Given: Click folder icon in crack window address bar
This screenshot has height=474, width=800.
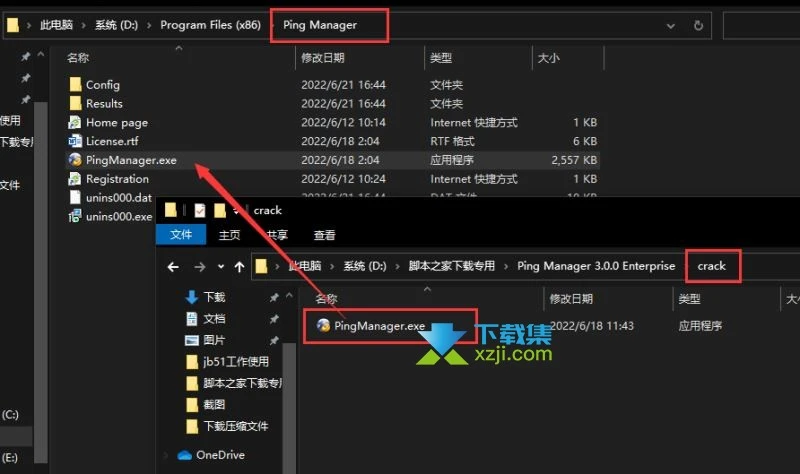Looking at the screenshot, I should click(x=261, y=266).
